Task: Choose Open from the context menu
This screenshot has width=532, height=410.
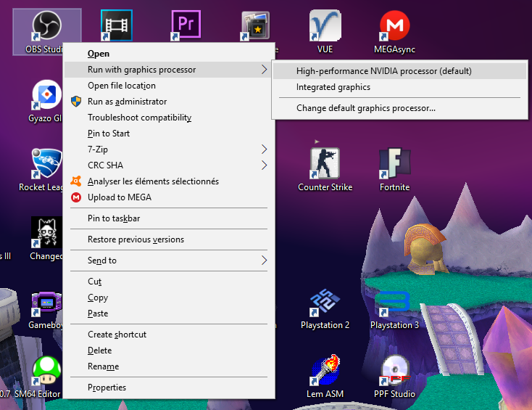Action: coord(169,53)
